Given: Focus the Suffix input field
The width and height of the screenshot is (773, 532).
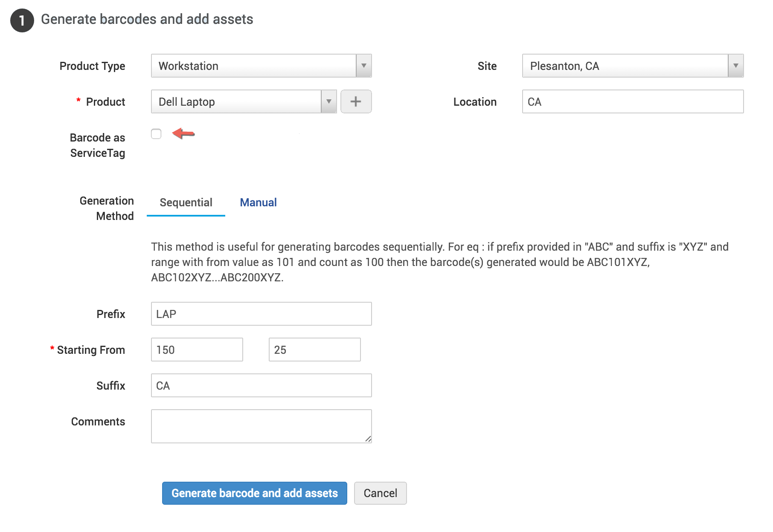Looking at the screenshot, I should [x=261, y=385].
